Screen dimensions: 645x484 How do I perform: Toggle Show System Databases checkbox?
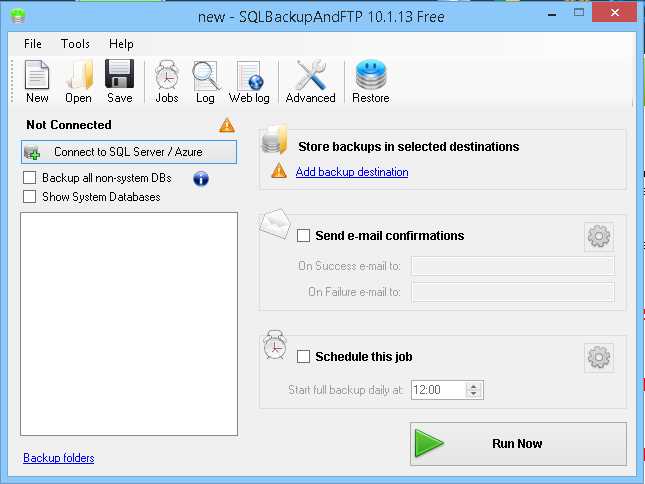30,197
